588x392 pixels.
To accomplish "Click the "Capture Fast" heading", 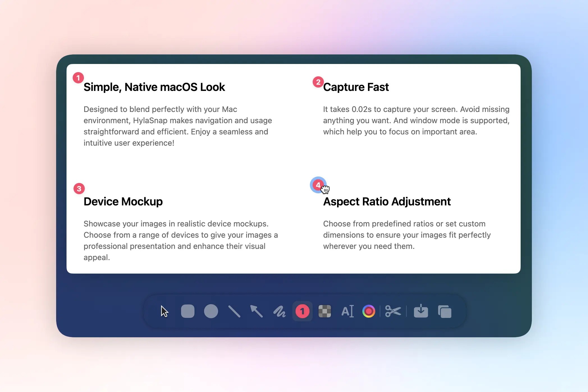I will pyautogui.click(x=356, y=87).
